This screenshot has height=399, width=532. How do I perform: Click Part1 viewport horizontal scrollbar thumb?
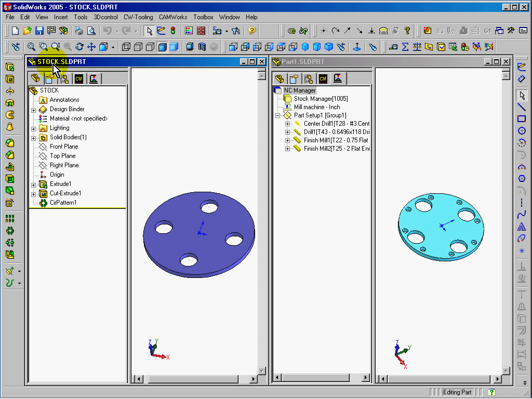click(x=439, y=379)
